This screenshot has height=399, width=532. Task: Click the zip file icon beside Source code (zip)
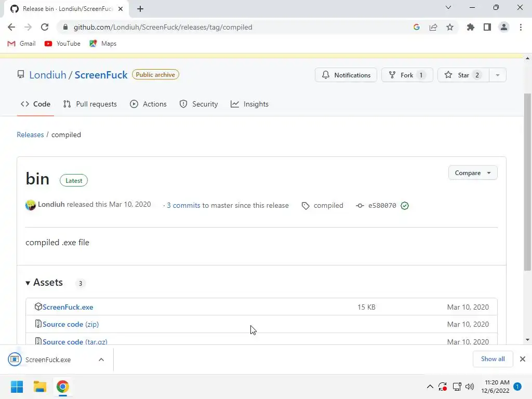click(x=38, y=324)
